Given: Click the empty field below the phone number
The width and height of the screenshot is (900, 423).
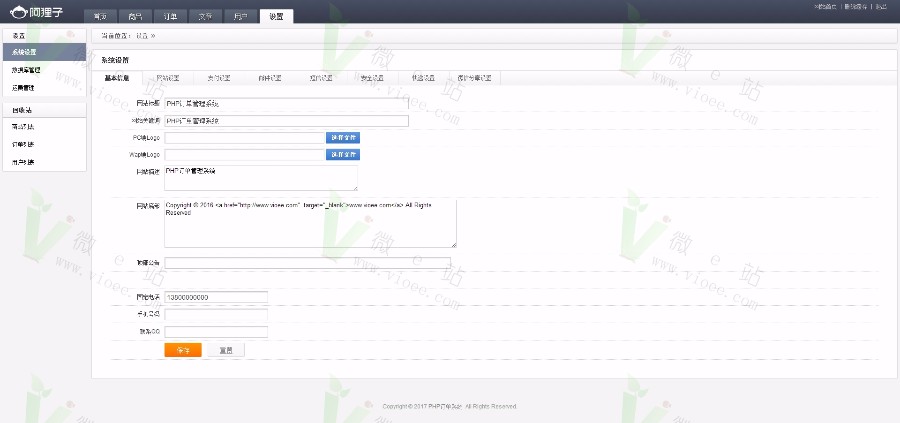Looking at the screenshot, I should click(x=216, y=315).
